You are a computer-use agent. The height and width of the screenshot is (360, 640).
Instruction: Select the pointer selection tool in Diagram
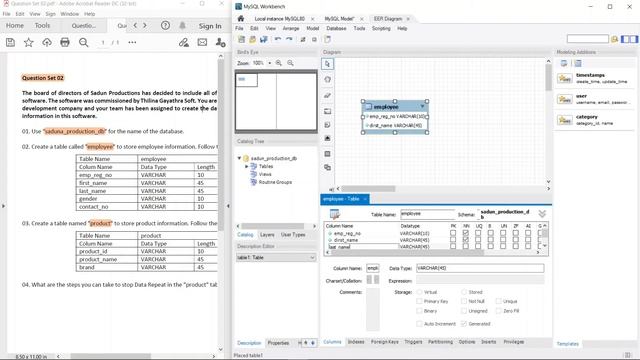coord(327,64)
